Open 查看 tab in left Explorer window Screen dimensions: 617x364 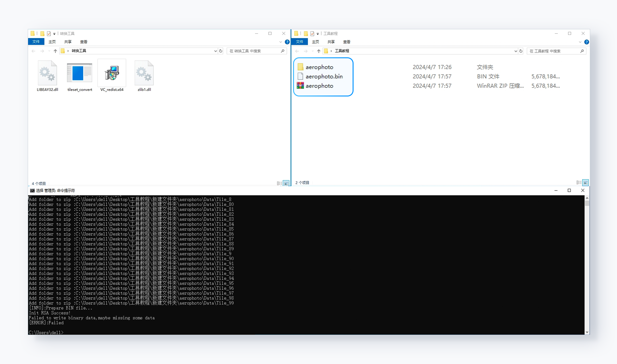coord(84,42)
